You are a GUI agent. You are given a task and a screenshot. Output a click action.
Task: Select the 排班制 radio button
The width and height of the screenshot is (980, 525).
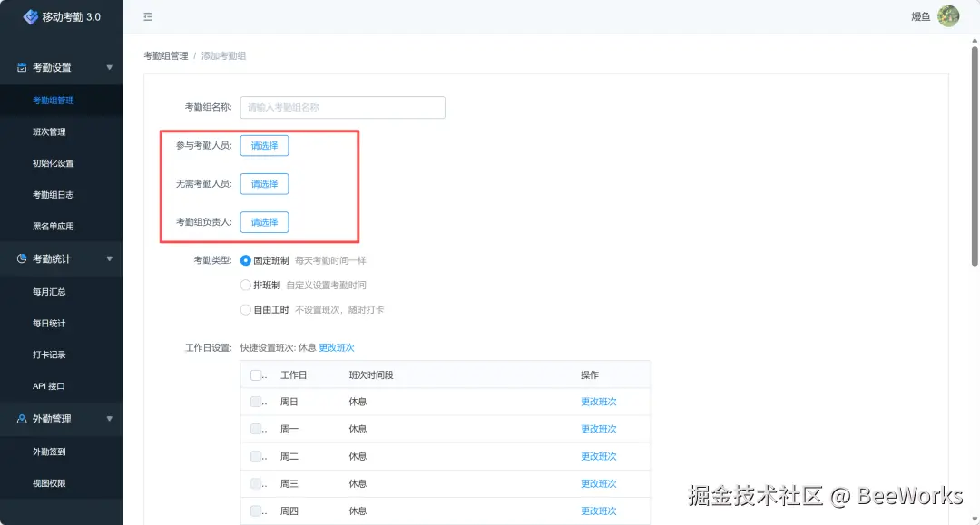tap(246, 286)
